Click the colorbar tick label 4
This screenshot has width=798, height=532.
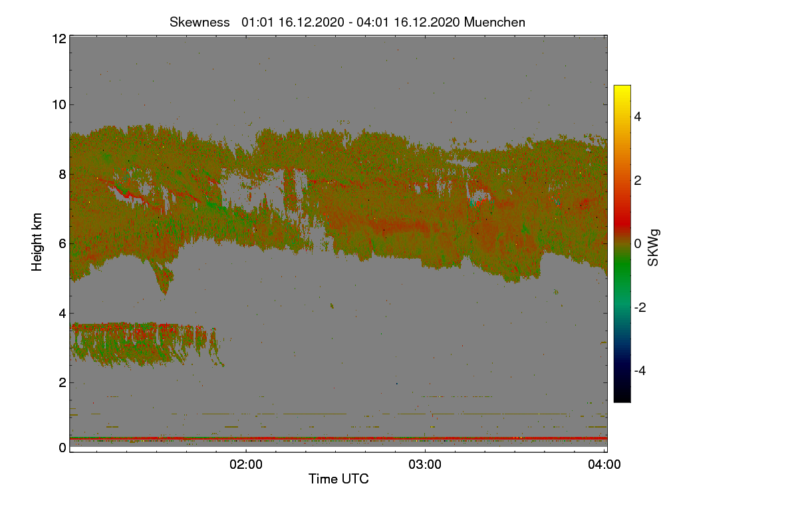(637, 117)
